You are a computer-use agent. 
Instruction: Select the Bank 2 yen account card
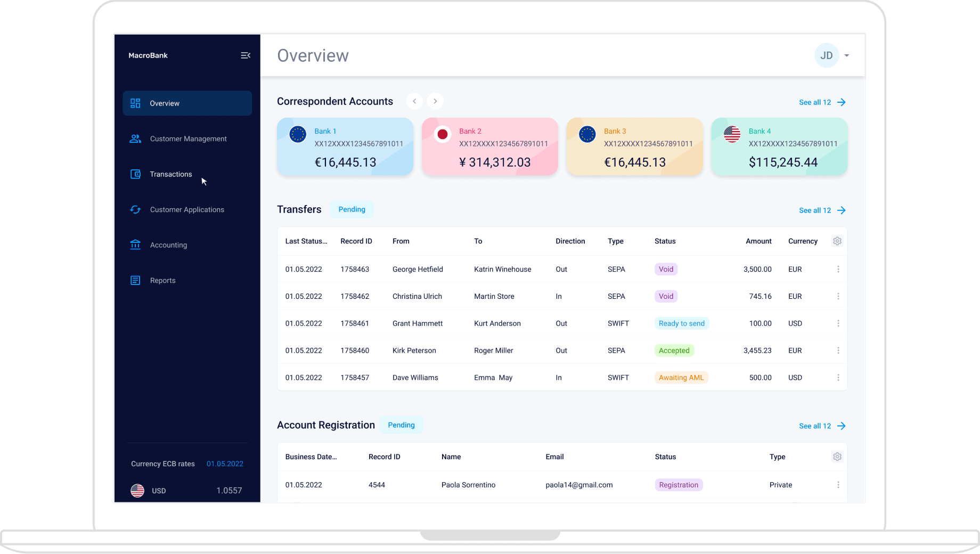pyautogui.click(x=489, y=146)
